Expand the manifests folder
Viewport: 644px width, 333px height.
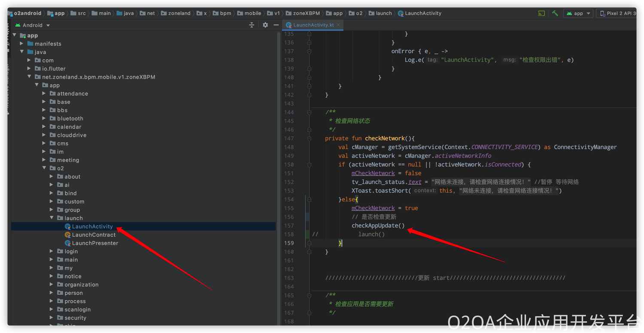coord(22,44)
